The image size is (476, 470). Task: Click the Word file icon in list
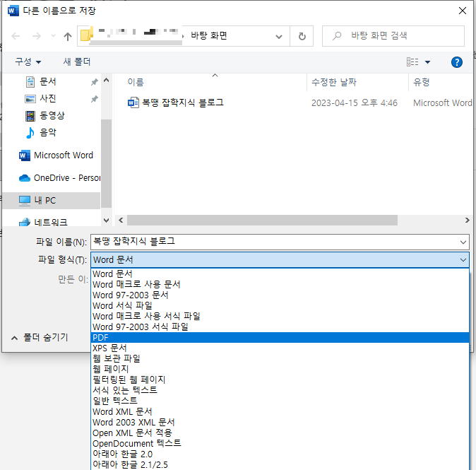click(133, 102)
